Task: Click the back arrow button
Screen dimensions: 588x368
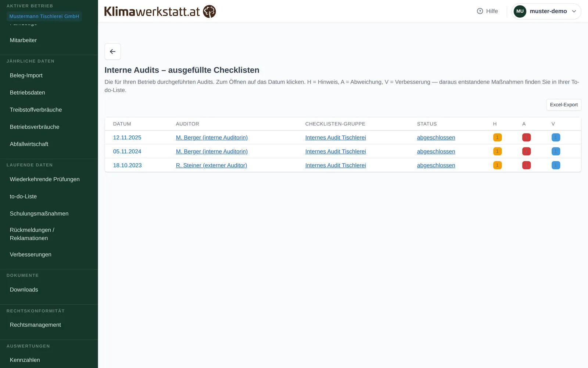Action: click(112, 52)
